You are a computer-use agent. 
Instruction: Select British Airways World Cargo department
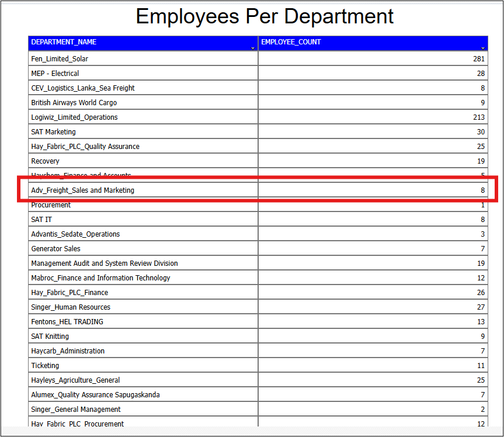pos(74,103)
